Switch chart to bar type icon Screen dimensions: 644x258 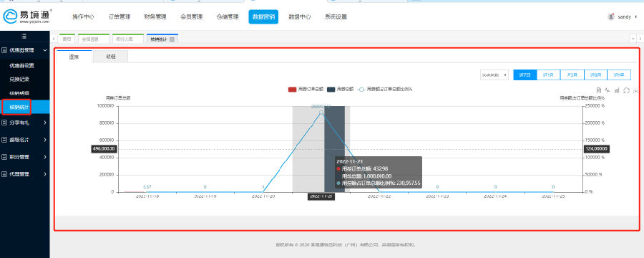click(x=617, y=90)
